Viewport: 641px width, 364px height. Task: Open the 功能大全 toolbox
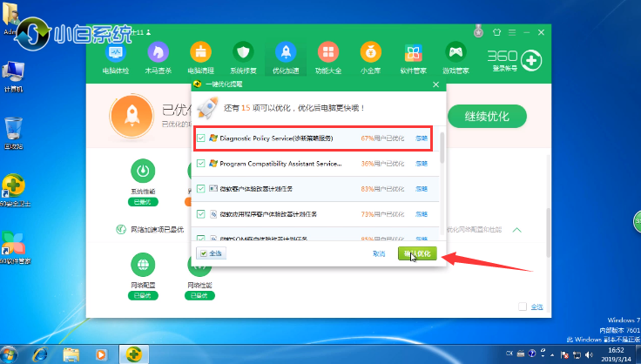[328, 57]
